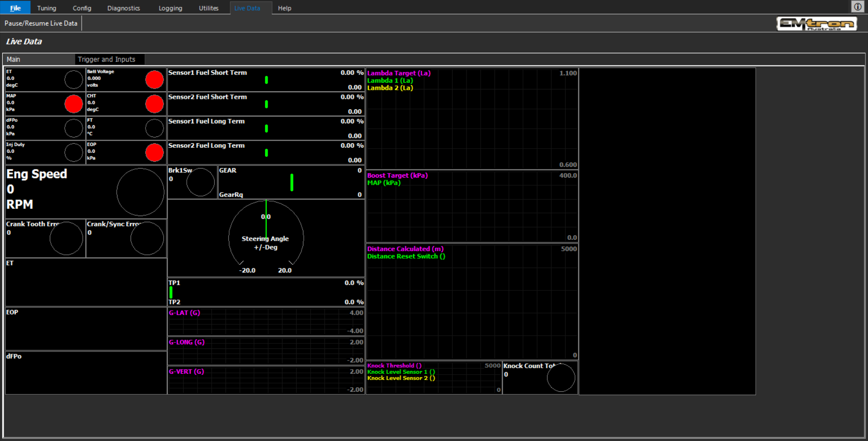Screen dimensions: 868x441
Task: Click the Eng Speed label text
Action: point(37,174)
